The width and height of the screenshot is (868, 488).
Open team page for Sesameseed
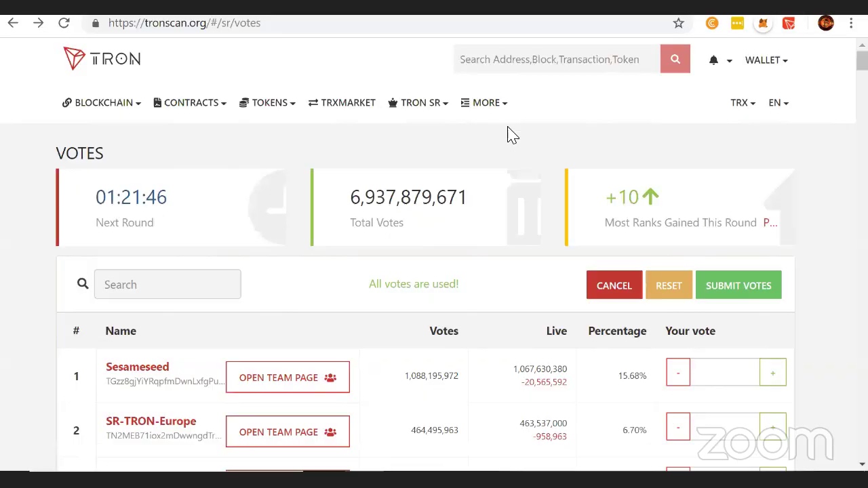tap(288, 378)
